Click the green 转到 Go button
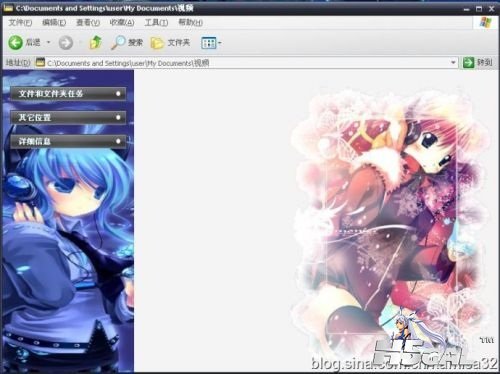Screen dimensions: 500x374 tap(477, 62)
